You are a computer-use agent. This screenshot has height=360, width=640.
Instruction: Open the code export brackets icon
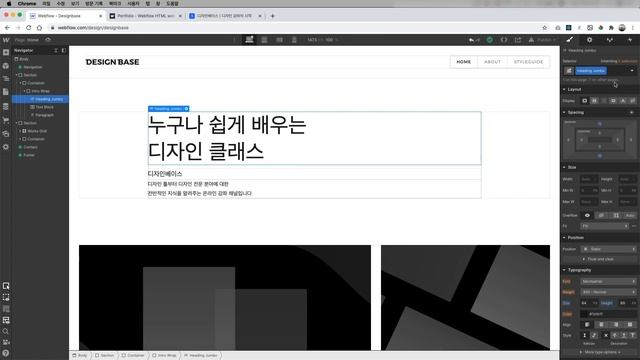pos(504,40)
